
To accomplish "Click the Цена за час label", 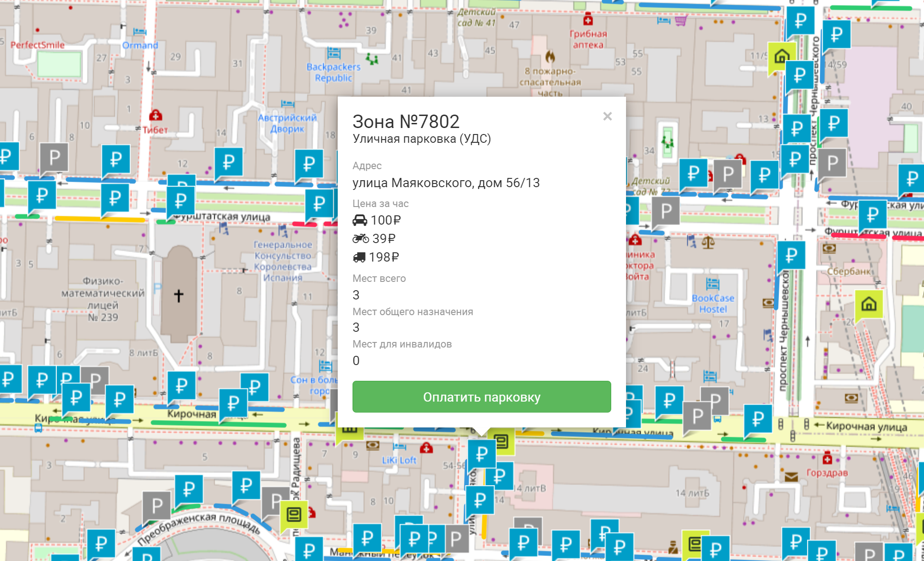I will click(380, 203).
